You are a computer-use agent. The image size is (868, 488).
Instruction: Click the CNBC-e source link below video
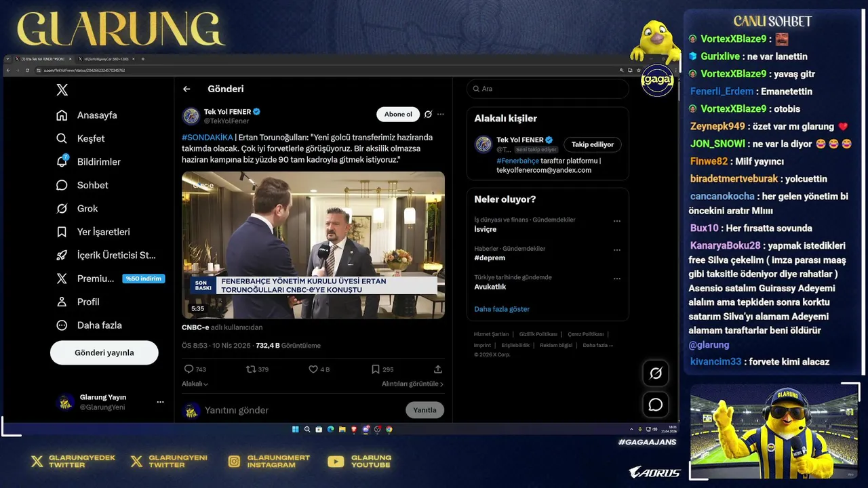pyautogui.click(x=195, y=327)
